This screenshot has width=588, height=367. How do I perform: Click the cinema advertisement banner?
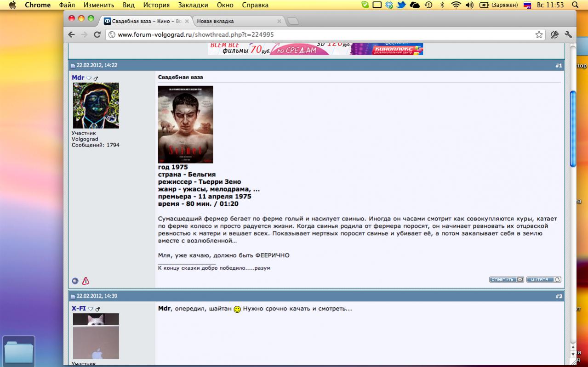tap(315, 49)
